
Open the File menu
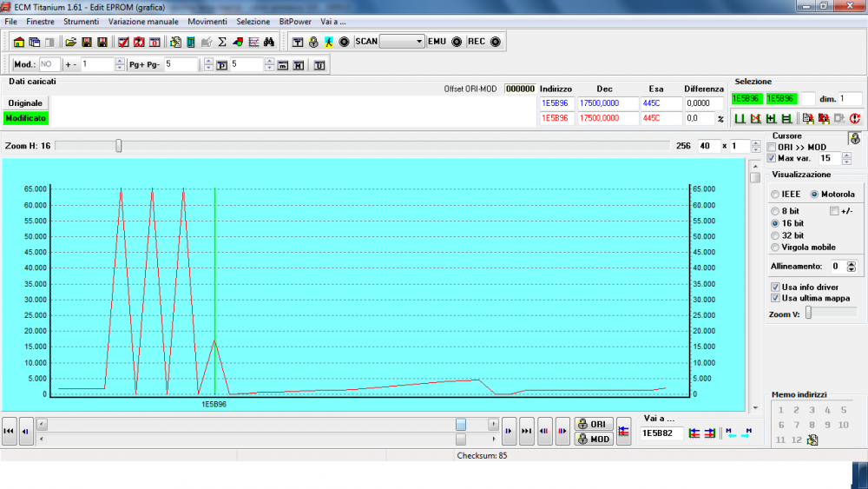(10, 22)
